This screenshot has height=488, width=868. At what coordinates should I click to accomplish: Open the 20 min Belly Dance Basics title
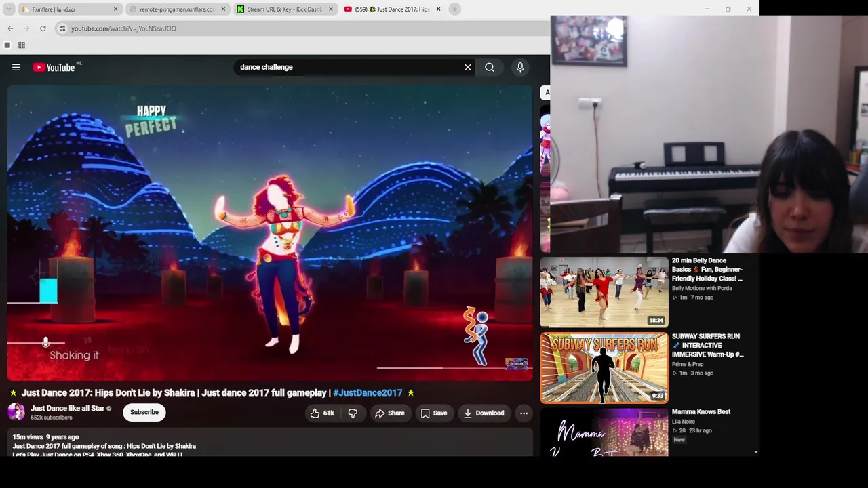pyautogui.click(x=707, y=269)
